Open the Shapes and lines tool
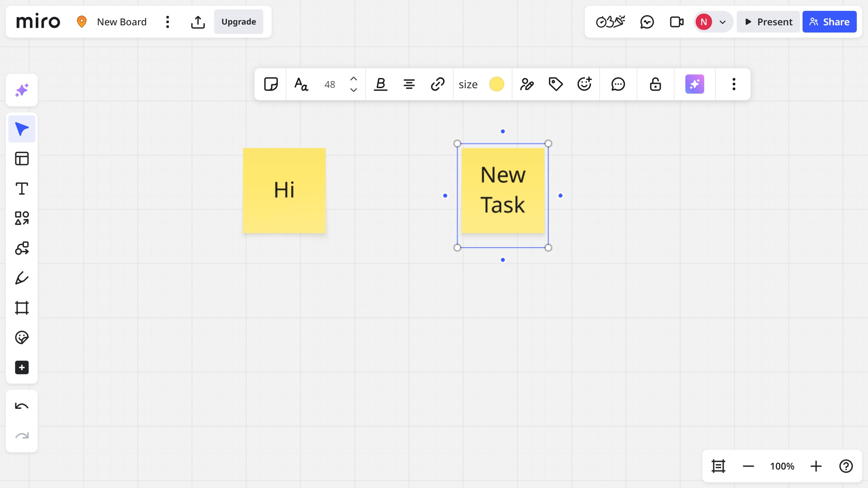The width and height of the screenshot is (868, 488). click(22, 218)
